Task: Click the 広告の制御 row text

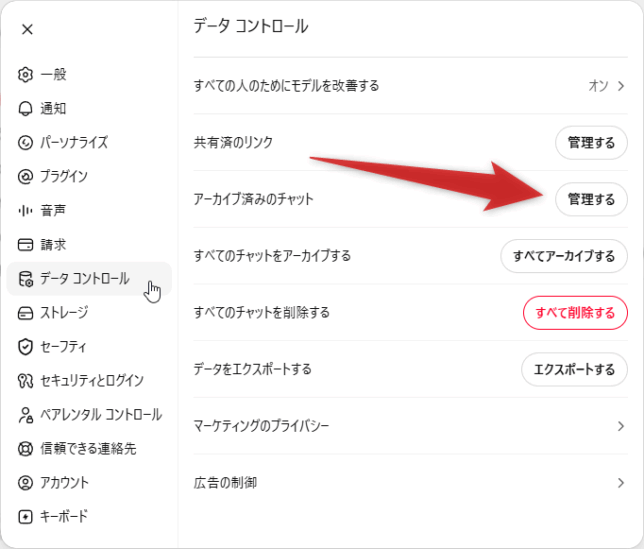Action: tap(225, 482)
